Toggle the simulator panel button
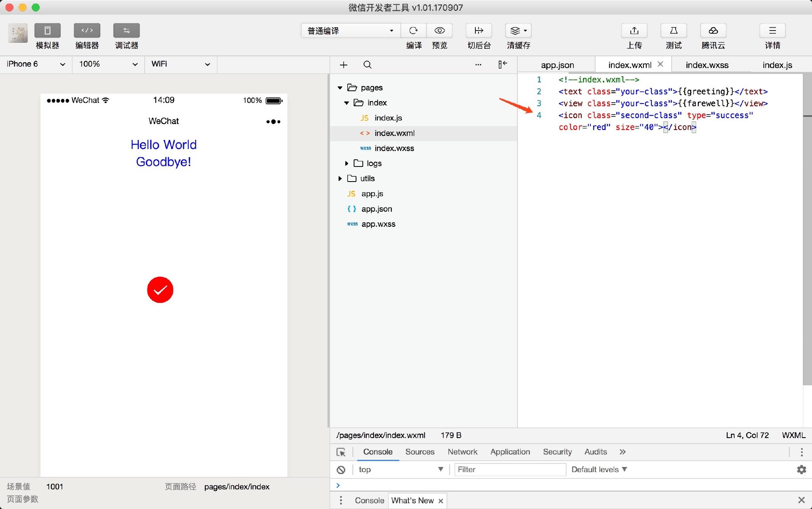Viewport: 812px width, 509px height. 47,31
